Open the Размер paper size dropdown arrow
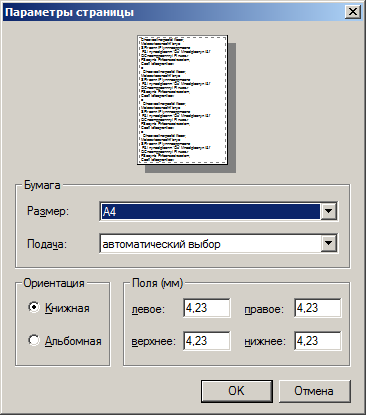366x415 pixels. (x=328, y=211)
